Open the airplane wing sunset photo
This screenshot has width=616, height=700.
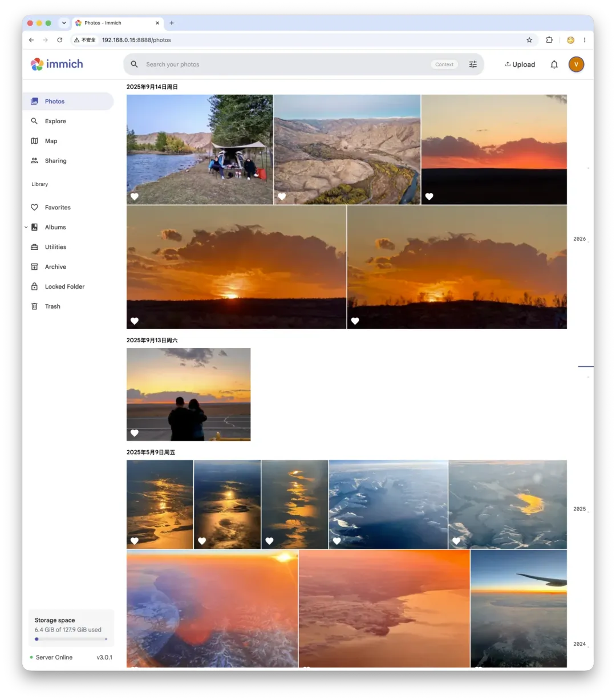coord(518,608)
